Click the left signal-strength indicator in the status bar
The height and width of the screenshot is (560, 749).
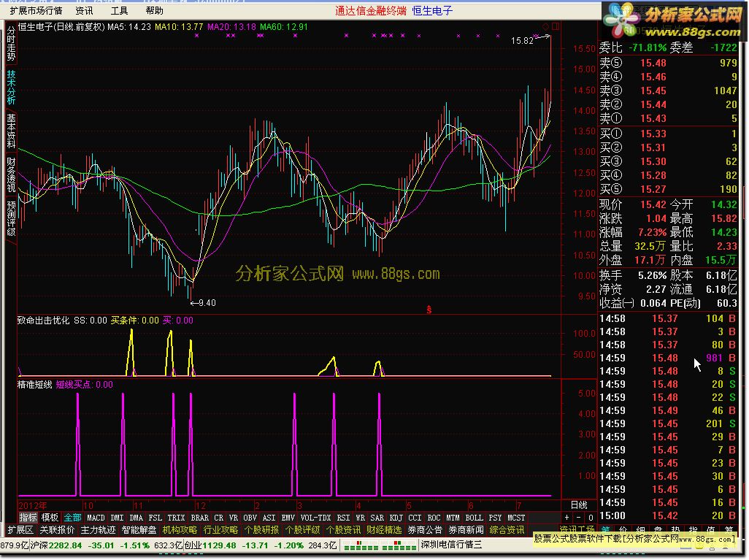tap(361, 545)
